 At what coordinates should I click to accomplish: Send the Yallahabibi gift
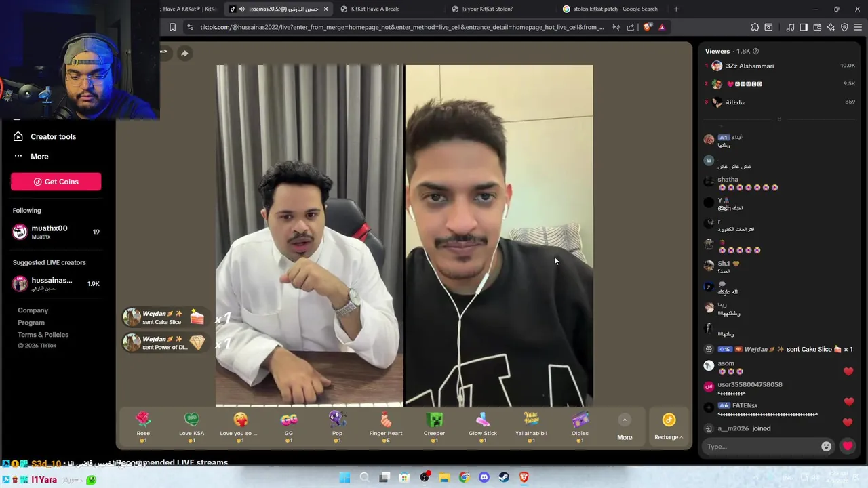(x=531, y=427)
